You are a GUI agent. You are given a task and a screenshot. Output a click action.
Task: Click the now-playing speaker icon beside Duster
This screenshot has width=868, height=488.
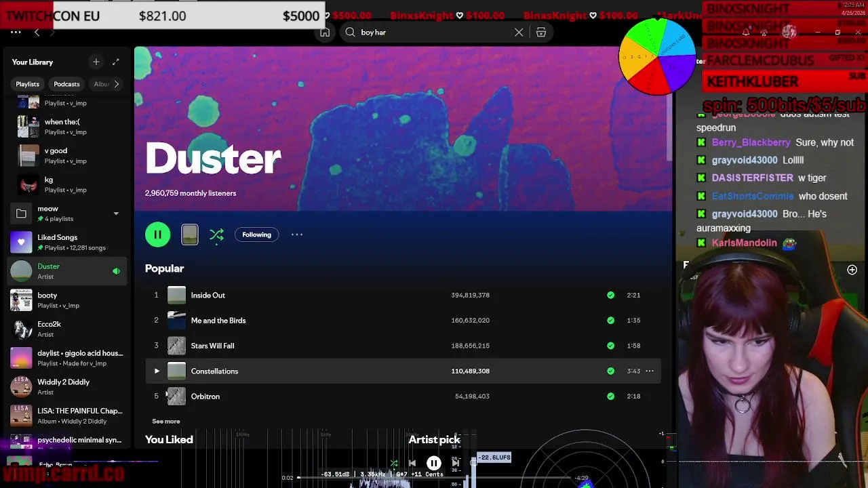pyautogui.click(x=116, y=271)
